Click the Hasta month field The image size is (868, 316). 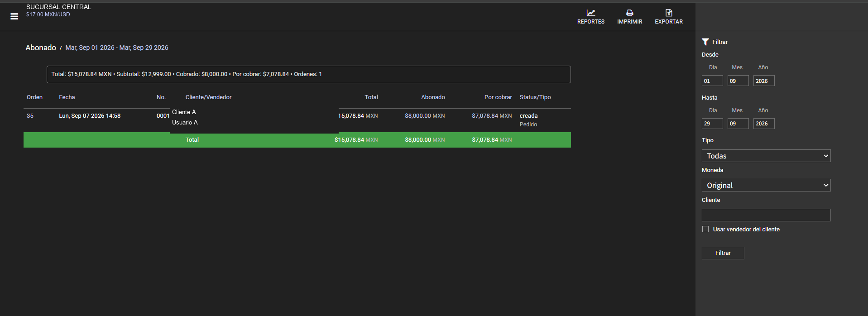[x=738, y=124]
